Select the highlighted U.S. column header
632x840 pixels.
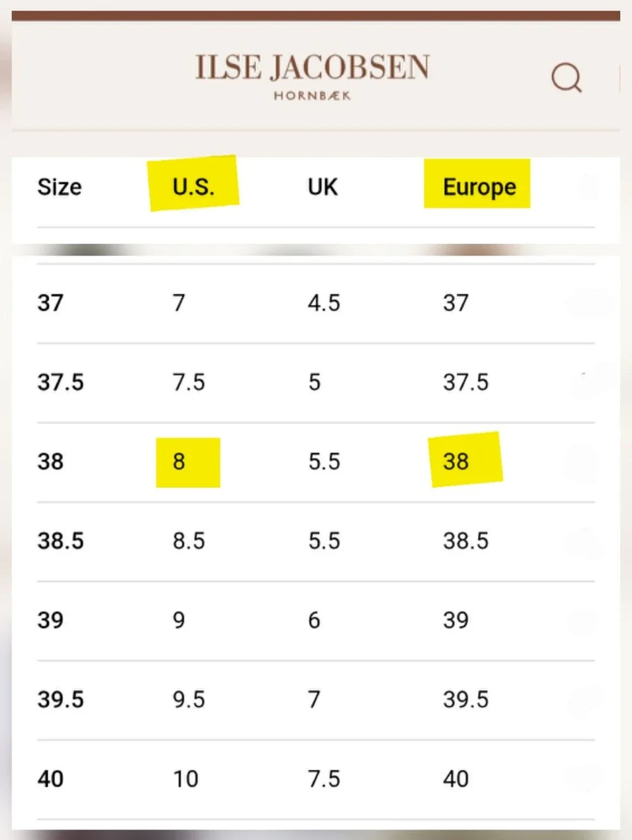point(193,187)
